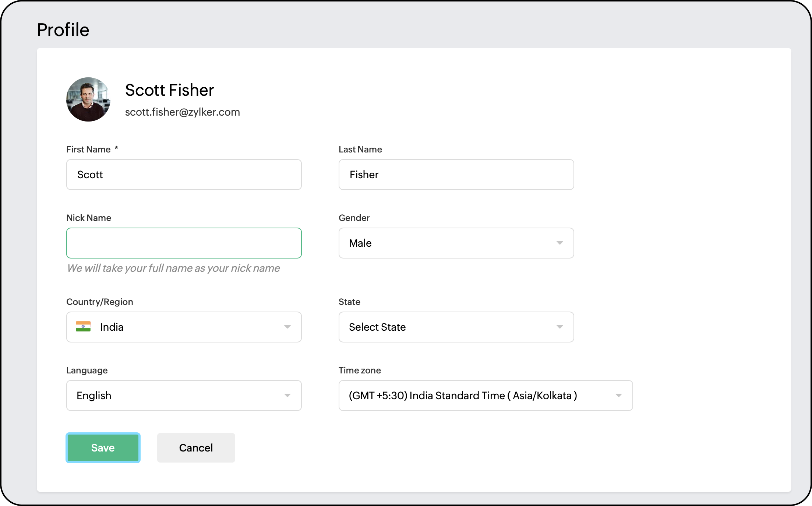Click into the empty Nick Name field
The height and width of the screenshot is (506, 812).
click(x=184, y=243)
